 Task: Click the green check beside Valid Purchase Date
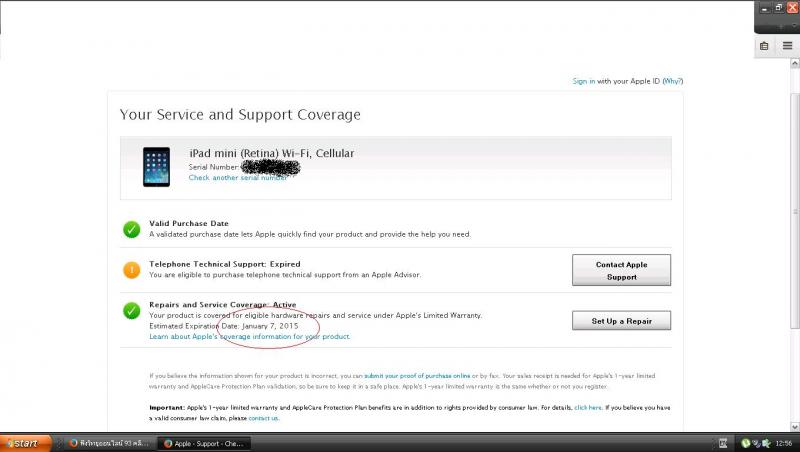point(132,230)
